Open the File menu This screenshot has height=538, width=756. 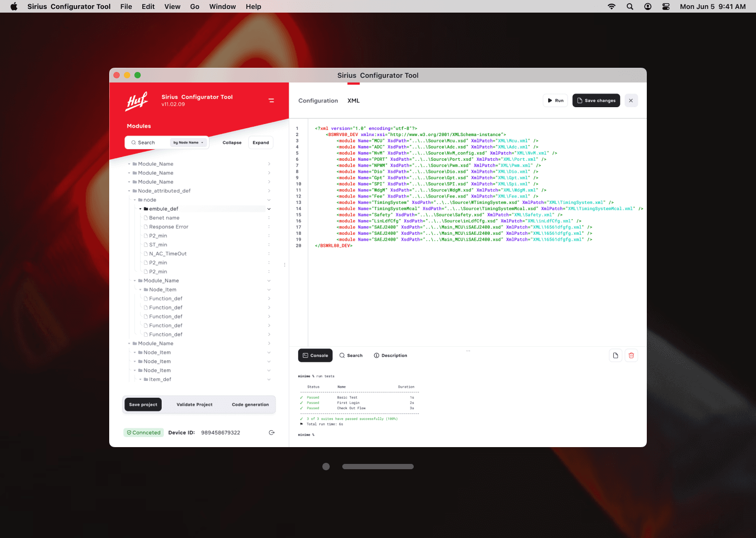[126, 6]
